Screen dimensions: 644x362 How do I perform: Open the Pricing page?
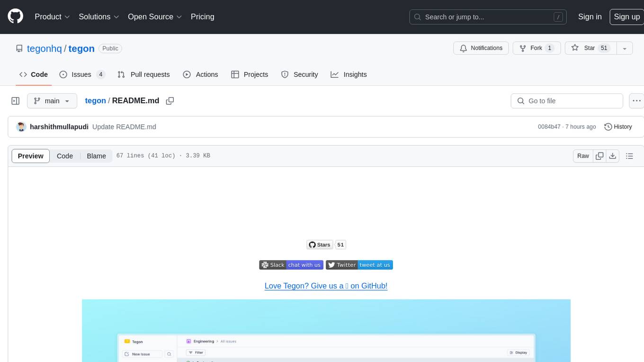click(x=202, y=17)
